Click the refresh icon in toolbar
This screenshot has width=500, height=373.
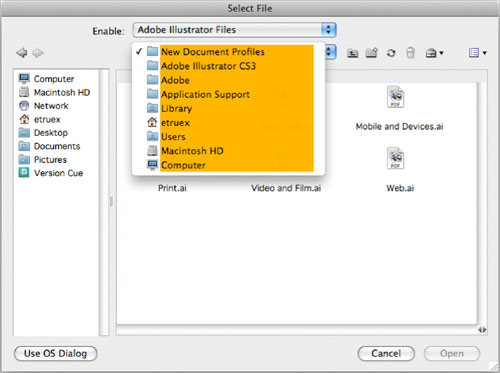tap(391, 53)
